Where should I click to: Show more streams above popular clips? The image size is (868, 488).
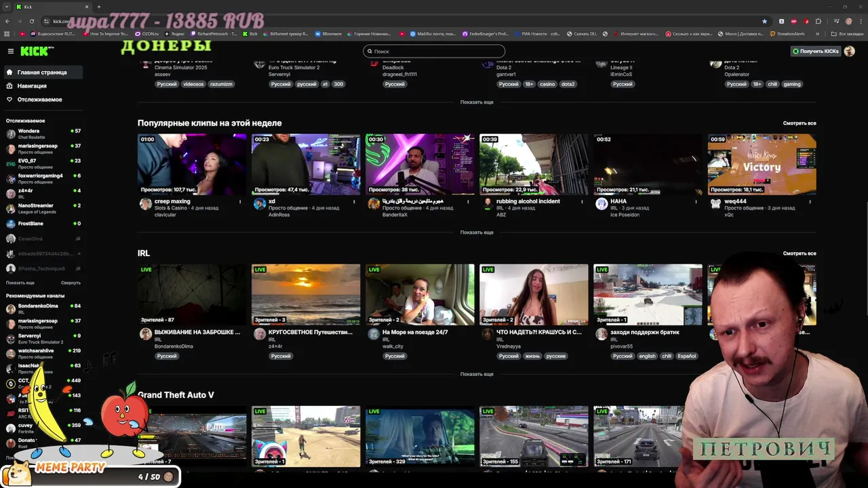477,102
